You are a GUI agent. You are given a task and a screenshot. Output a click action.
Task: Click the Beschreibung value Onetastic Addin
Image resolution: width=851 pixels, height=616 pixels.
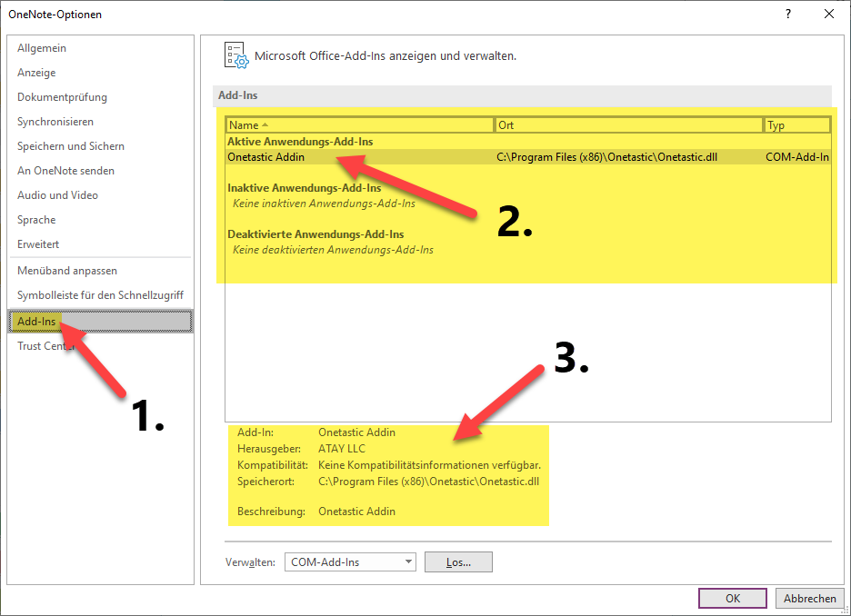[x=356, y=512]
